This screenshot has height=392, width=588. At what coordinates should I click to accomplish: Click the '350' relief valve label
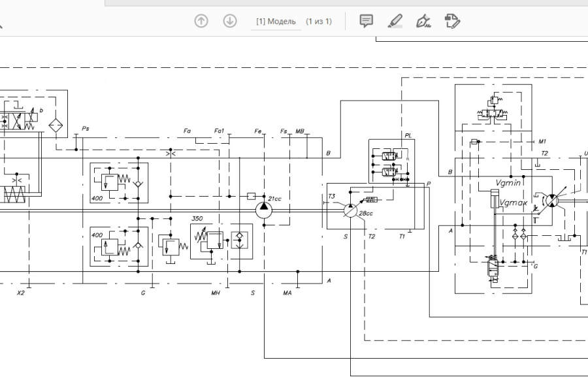197,218
